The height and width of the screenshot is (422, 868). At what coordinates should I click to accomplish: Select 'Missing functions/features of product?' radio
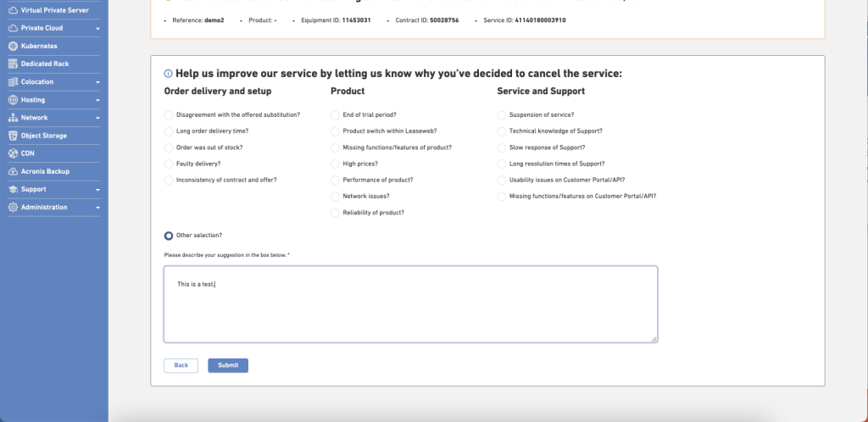[335, 147]
